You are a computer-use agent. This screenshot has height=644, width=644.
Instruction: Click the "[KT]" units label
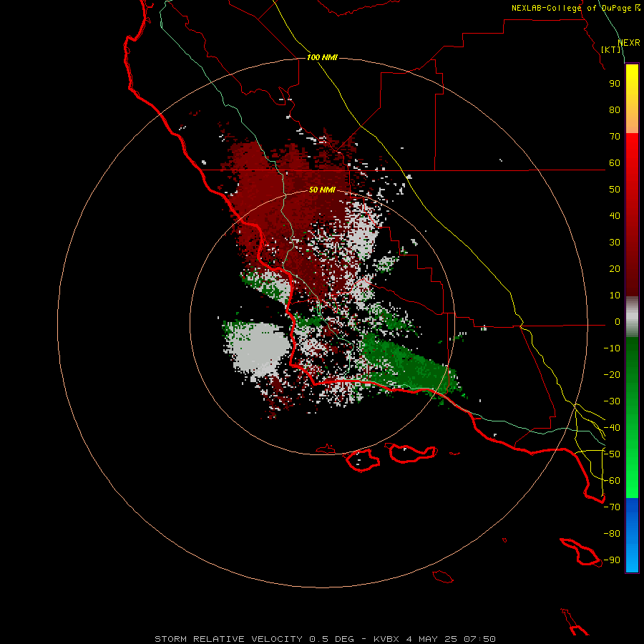pyautogui.click(x=611, y=49)
